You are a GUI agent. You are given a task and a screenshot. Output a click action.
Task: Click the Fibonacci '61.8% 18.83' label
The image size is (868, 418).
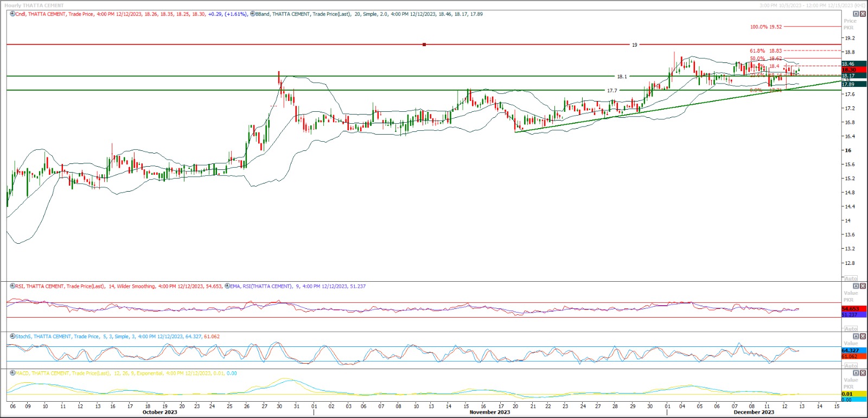(766, 51)
